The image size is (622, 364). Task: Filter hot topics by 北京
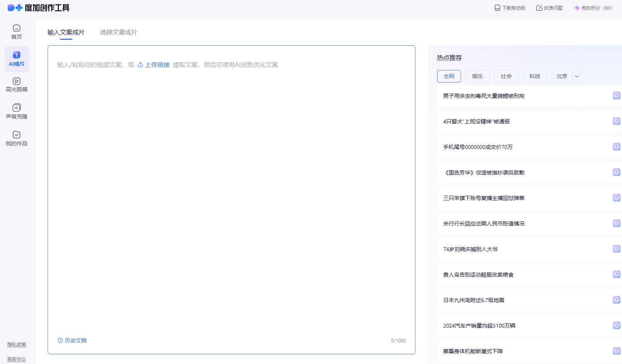pyautogui.click(x=562, y=76)
